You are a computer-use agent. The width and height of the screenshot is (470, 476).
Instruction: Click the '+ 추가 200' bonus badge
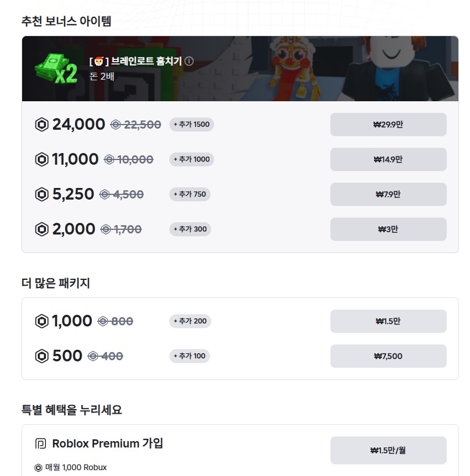pyautogui.click(x=190, y=321)
